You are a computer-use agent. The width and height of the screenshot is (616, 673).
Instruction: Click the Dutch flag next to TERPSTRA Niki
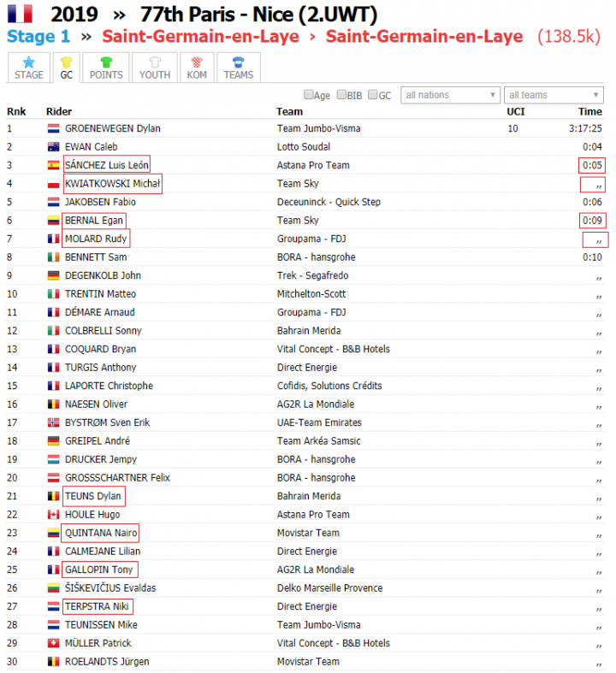coord(53,606)
